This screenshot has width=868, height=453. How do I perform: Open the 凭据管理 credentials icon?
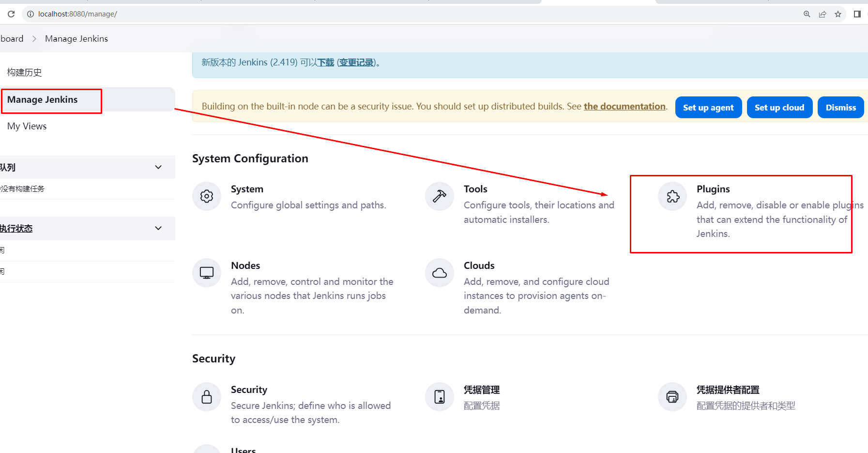pos(440,397)
